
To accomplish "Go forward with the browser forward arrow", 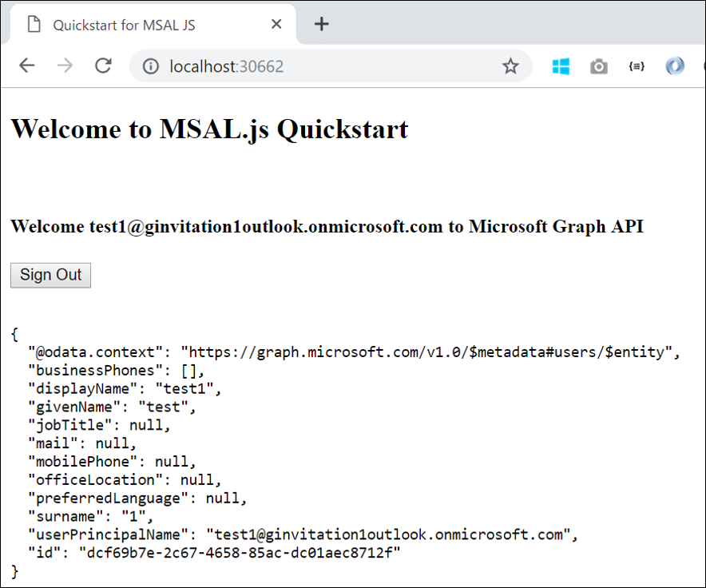I will (x=65, y=66).
